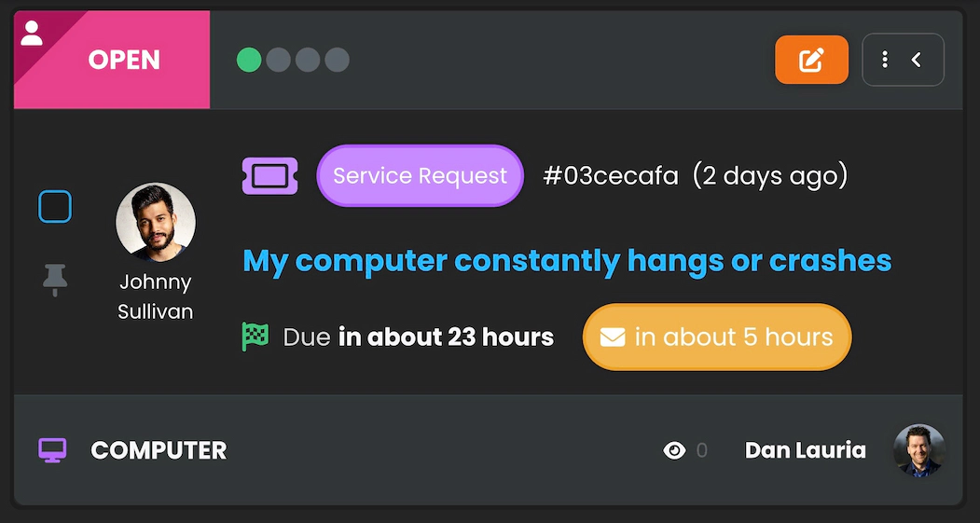
Task: Click the green checkered due flag icon
Action: pyautogui.click(x=255, y=337)
